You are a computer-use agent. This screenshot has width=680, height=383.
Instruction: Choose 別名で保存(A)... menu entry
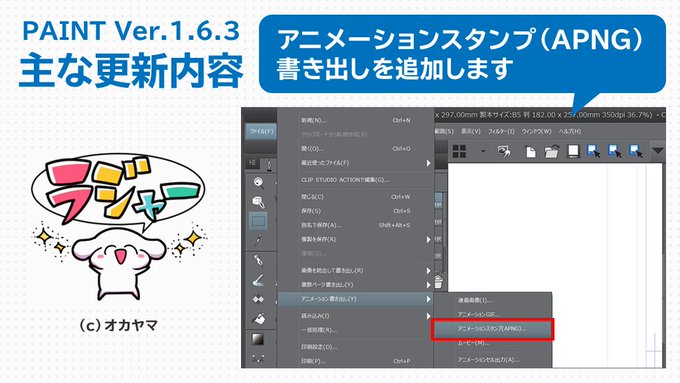point(356,225)
